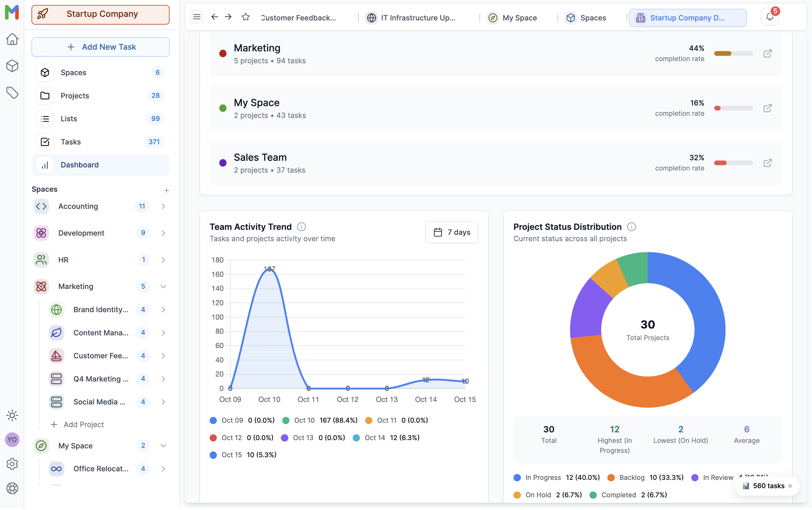Open settings gear in left rail
The image size is (812, 510).
12,464
